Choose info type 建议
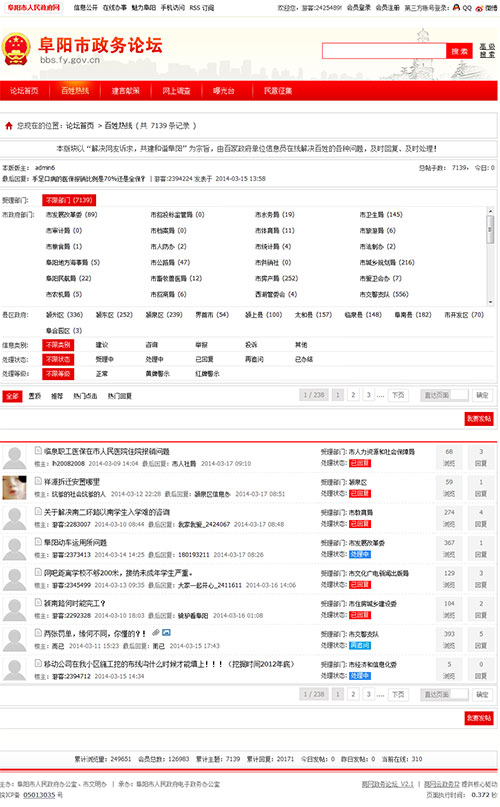Screen dimensions: 500x807 pyautogui.click(x=102, y=345)
